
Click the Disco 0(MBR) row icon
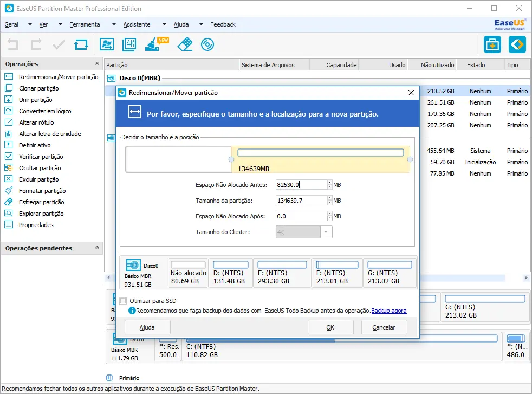pos(111,79)
